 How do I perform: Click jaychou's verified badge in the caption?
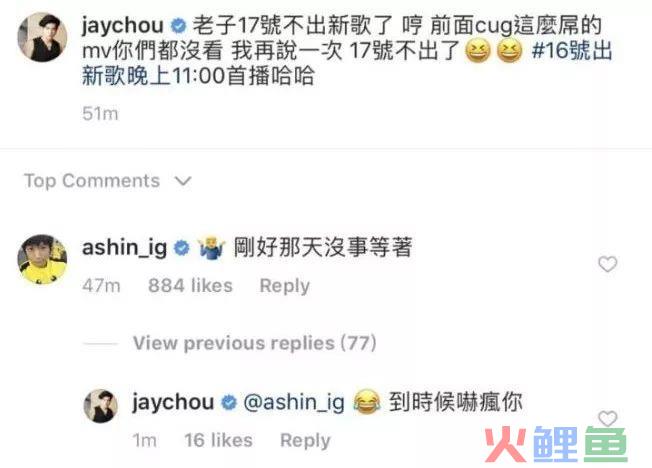(179, 26)
